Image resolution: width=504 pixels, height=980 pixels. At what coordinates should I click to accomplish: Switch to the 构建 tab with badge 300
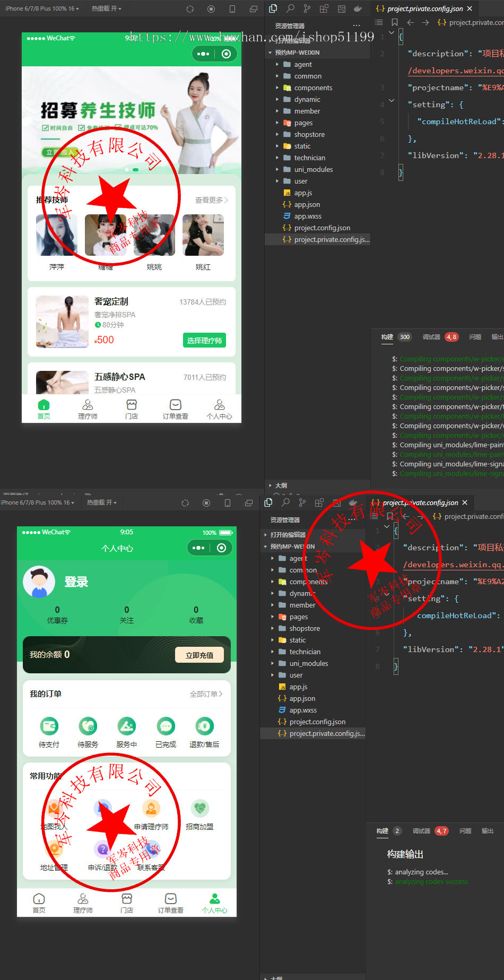[x=396, y=337]
